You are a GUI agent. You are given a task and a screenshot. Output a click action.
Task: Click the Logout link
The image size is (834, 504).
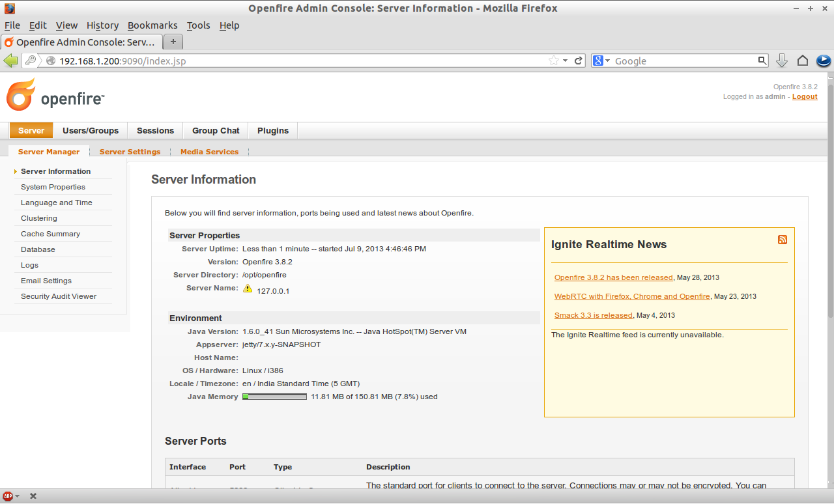tap(805, 96)
